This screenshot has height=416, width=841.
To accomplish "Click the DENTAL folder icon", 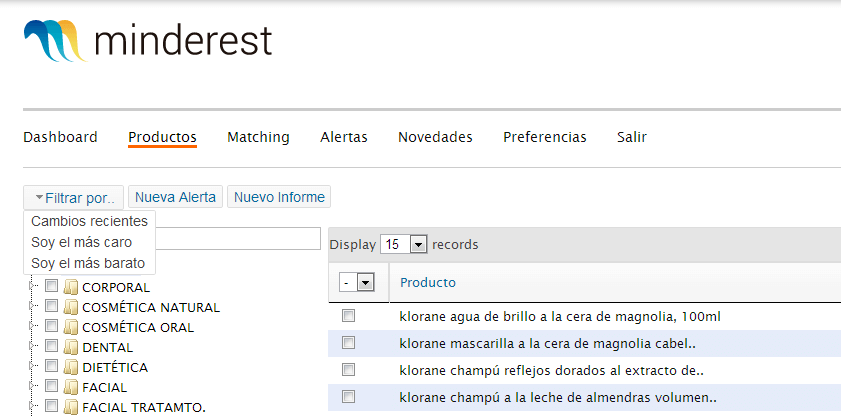I will 71,347.
